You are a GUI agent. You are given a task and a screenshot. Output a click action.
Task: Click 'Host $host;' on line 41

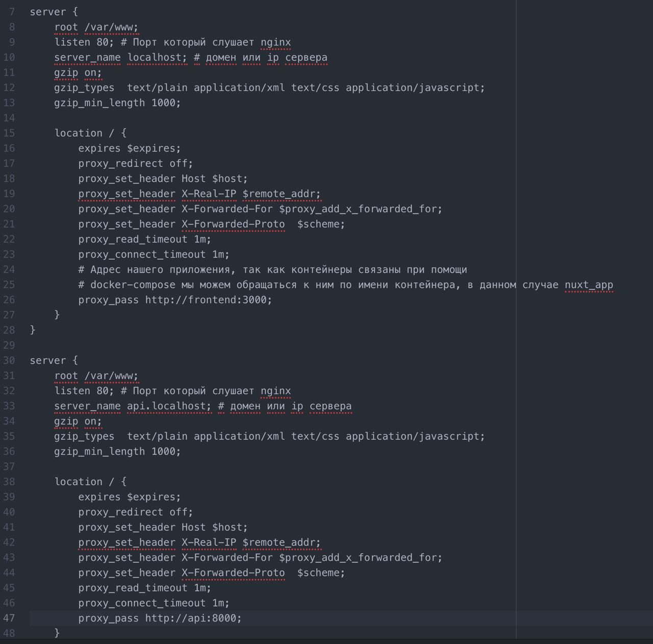(215, 527)
